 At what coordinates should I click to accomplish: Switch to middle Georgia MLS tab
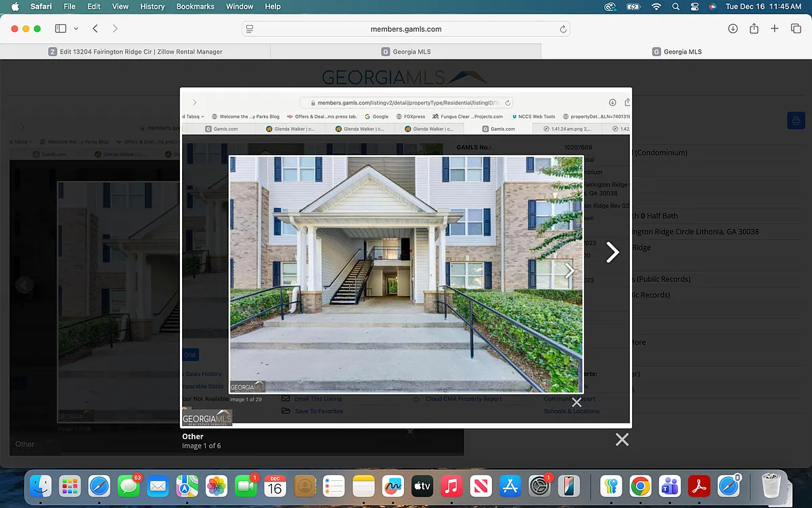click(406, 51)
